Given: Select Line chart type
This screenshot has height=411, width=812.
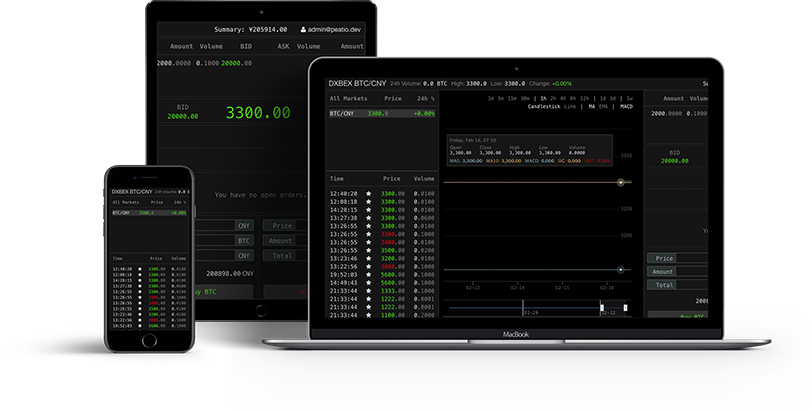Looking at the screenshot, I should (570, 106).
